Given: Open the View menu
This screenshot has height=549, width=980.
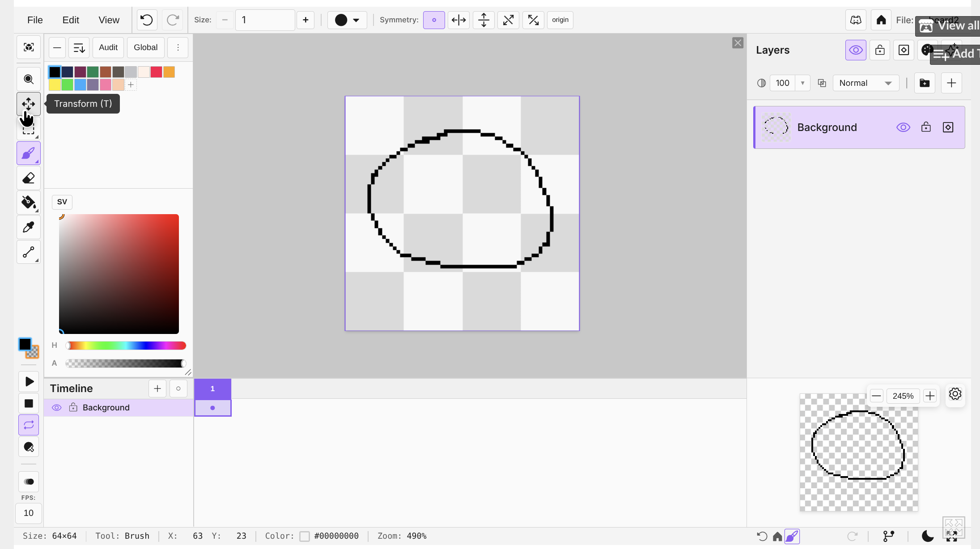Looking at the screenshot, I should coord(109,20).
